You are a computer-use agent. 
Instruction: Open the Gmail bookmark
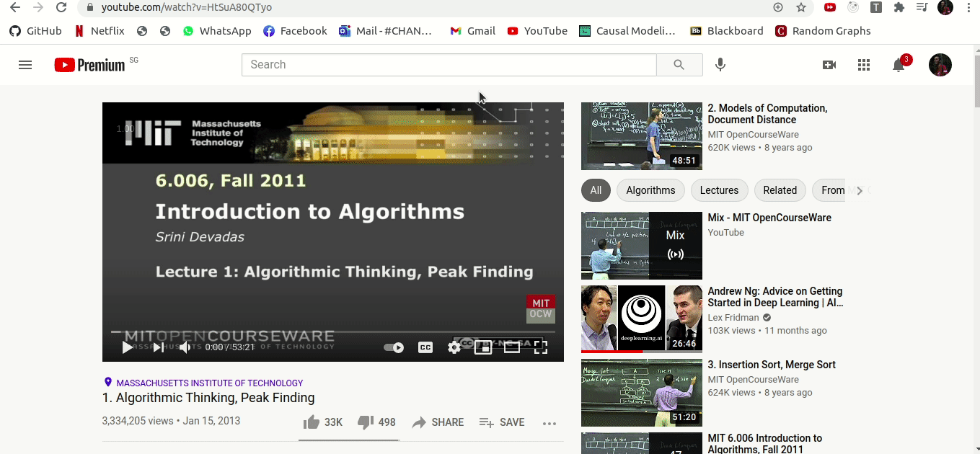tap(472, 31)
